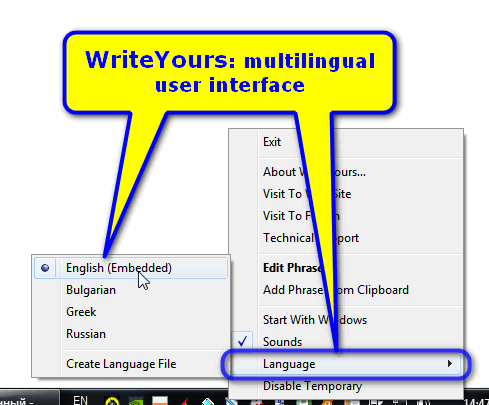Click the green NVIDIA tray icon
The width and height of the screenshot is (489, 405).
(x=136, y=401)
